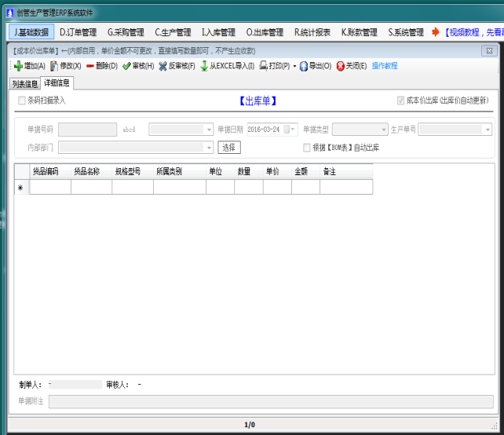Enable the 条码扫描录入 checkbox
Image resolution: width=504 pixels, height=435 pixels.
22,101
